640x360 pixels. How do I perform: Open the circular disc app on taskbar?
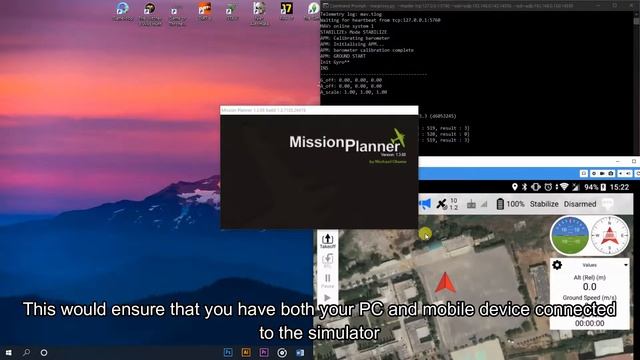tap(282, 352)
